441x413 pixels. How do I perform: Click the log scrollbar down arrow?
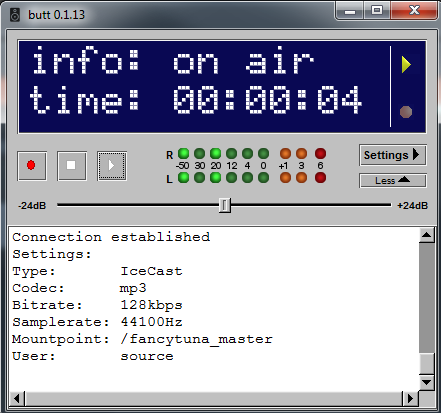click(426, 382)
